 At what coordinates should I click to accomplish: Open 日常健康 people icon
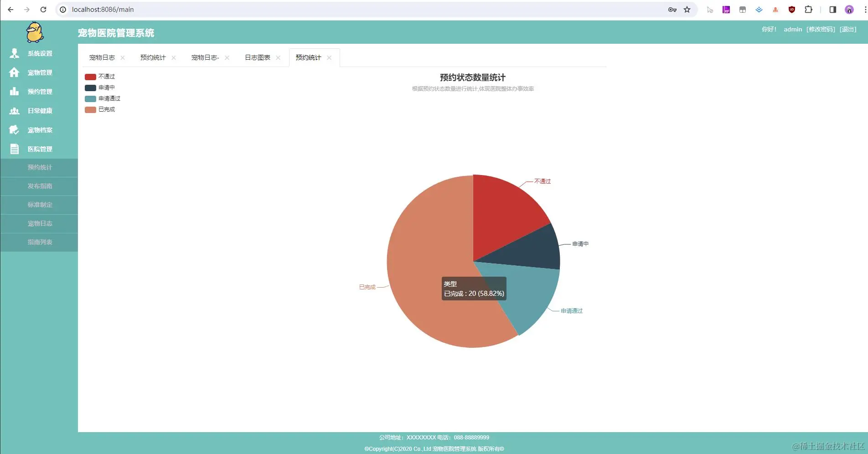[15, 111]
